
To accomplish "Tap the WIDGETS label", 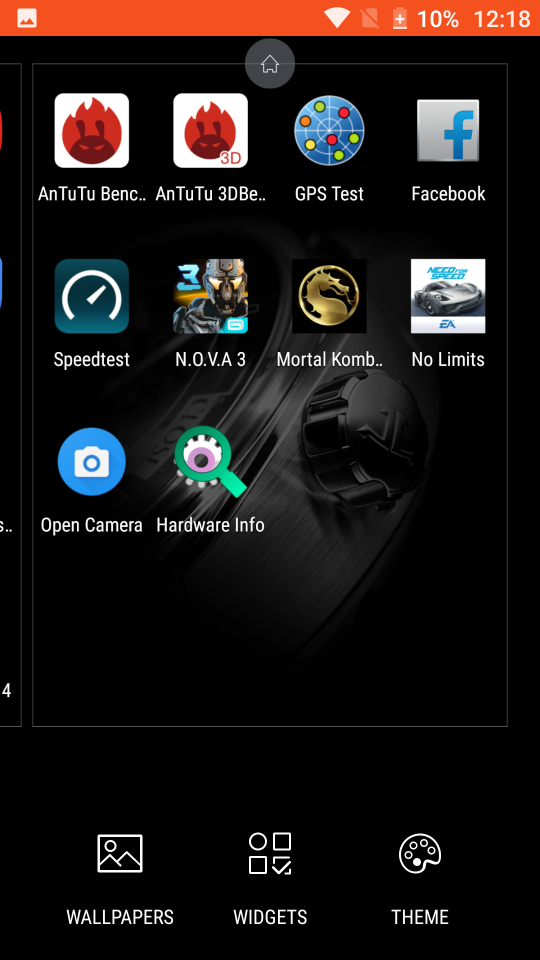I will click(270, 917).
